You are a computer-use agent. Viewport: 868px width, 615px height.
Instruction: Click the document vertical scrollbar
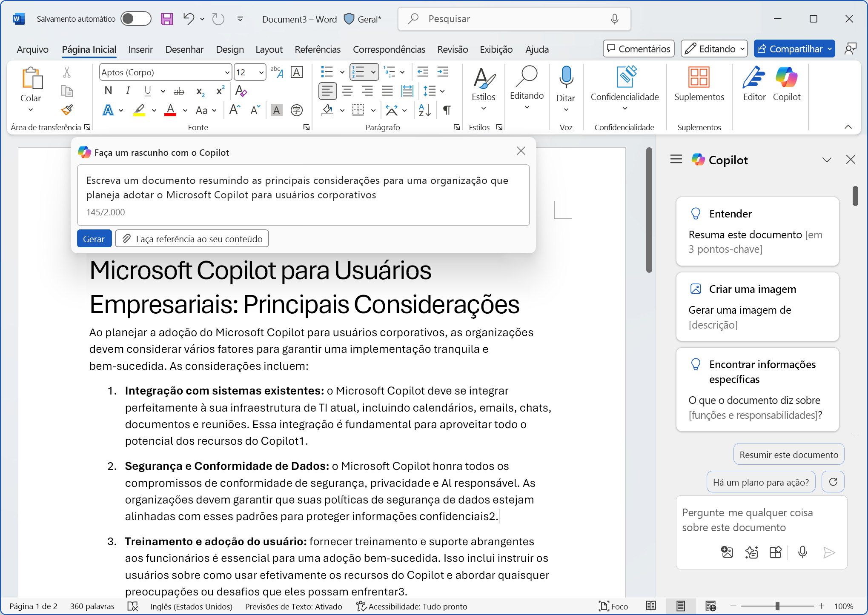649,209
